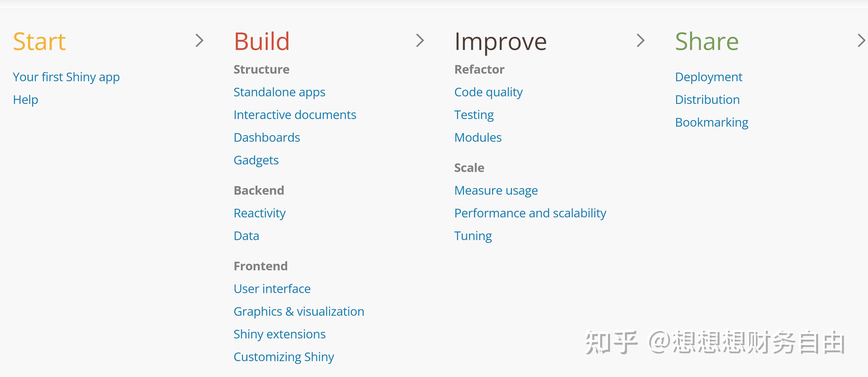Expand the chevron beside Share heading
Image resolution: width=868 pixels, height=377 pixels.
tap(861, 41)
